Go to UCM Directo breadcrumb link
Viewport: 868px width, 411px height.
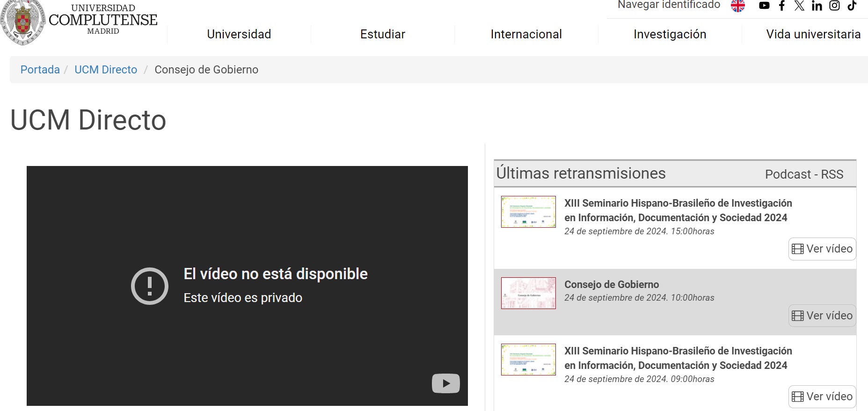[106, 70]
